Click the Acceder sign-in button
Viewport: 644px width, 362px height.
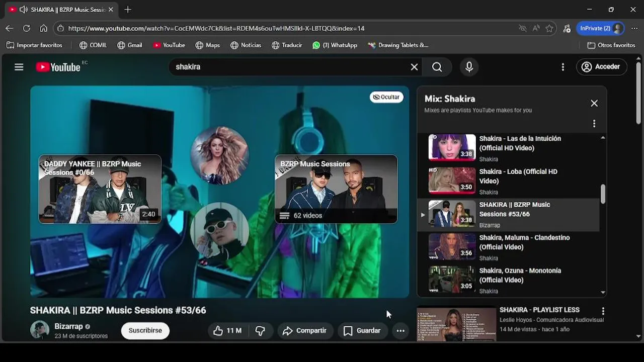click(601, 67)
